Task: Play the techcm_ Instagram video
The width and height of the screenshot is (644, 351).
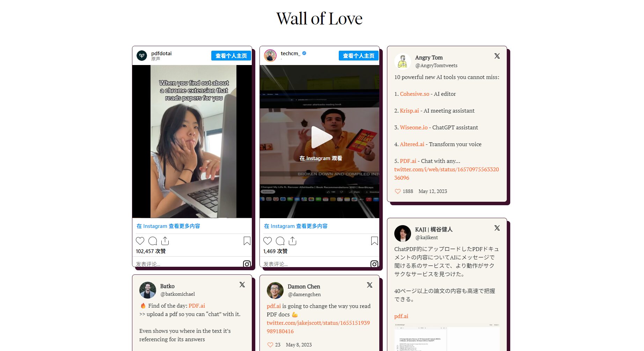Action: (x=322, y=137)
